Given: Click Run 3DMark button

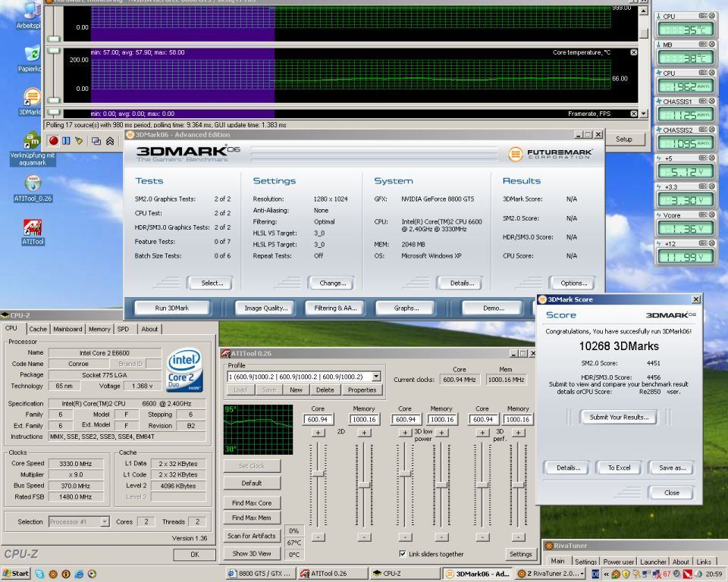Looking at the screenshot, I should point(172,308).
